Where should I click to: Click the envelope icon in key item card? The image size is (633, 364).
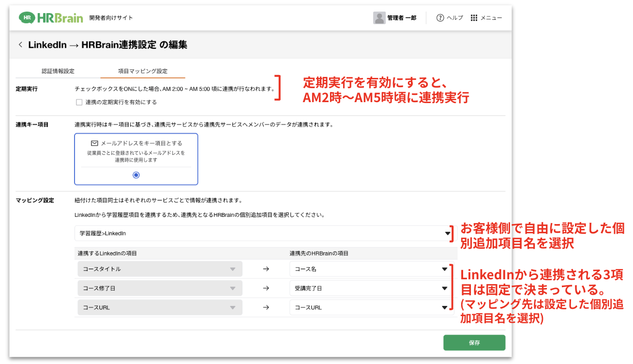[x=95, y=143]
